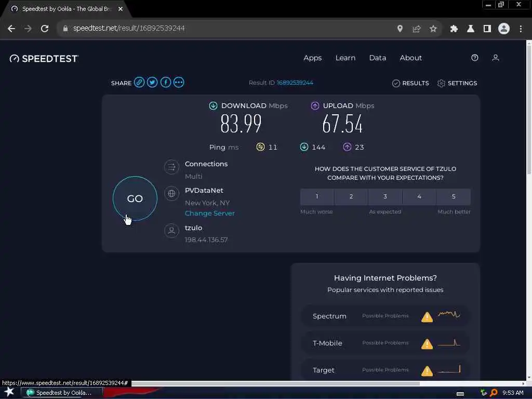
Task: Click the upload arrow icon by UPLOAD Mbps
Action: click(315, 106)
